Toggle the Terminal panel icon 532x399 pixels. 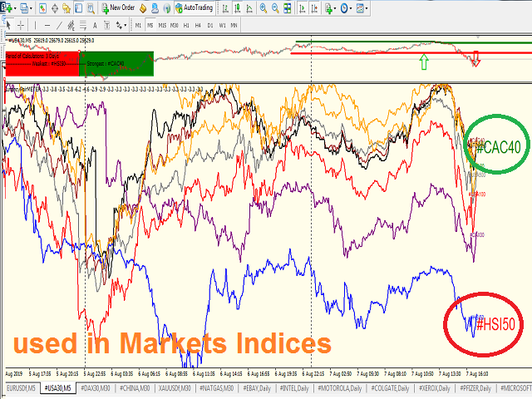pyautogui.click(x=79, y=8)
